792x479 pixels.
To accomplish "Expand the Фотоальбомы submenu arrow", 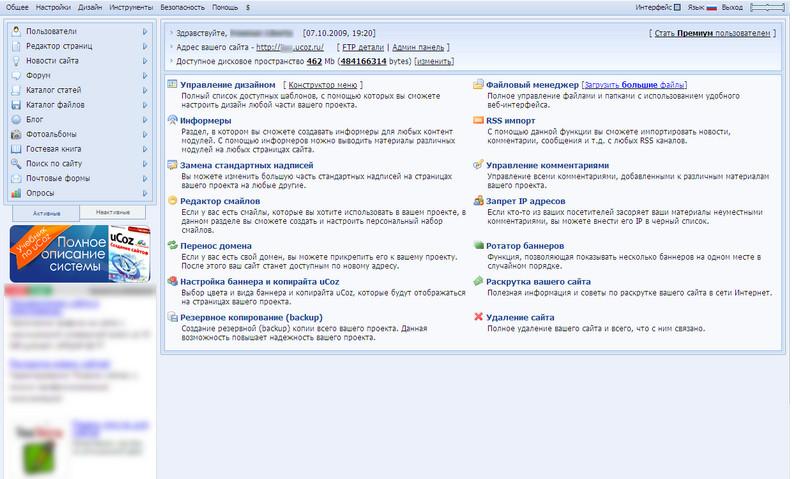I will 145,134.
